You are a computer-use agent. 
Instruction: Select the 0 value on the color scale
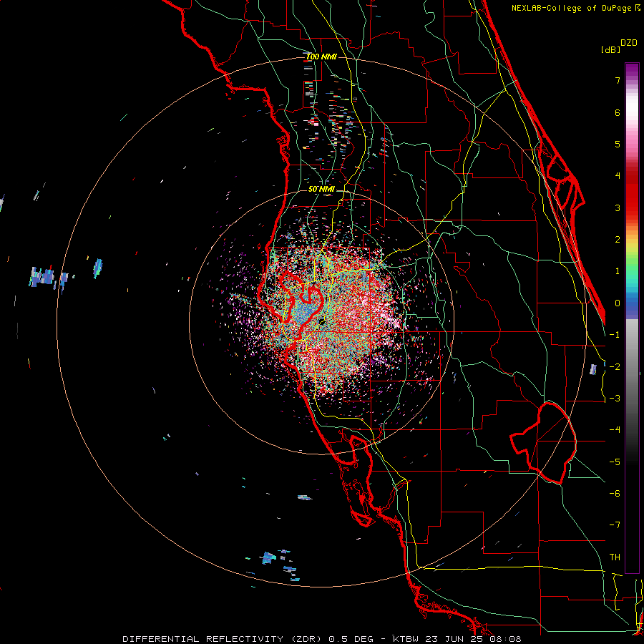[x=618, y=303]
